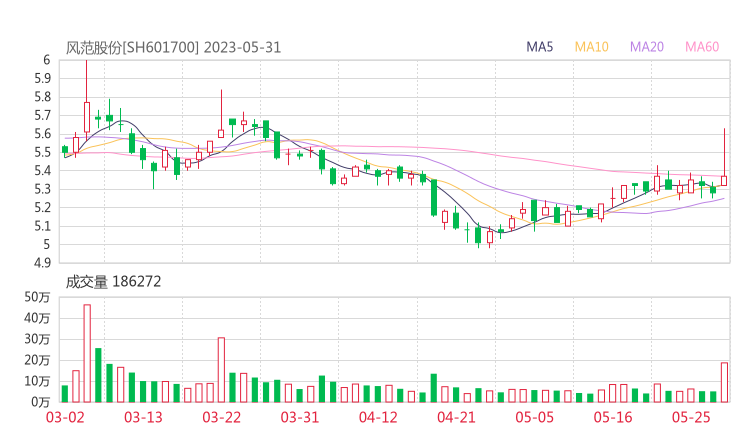This screenshot has height=440, width=740.
Task: Click the stock title 风范股份[SH601700] 2023-05-31
Action: (173, 48)
